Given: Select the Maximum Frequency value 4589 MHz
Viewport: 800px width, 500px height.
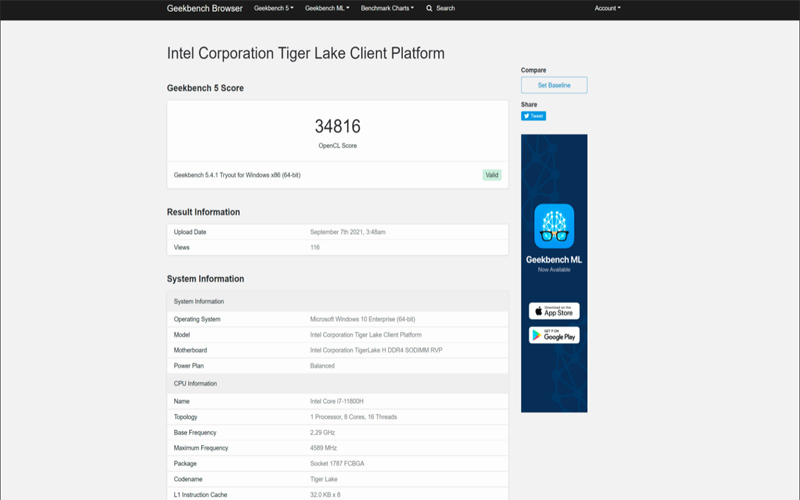Looking at the screenshot, I should [323, 448].
